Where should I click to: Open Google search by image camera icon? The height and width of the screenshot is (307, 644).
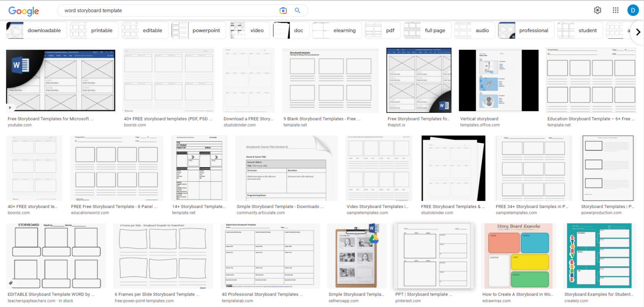283,10
